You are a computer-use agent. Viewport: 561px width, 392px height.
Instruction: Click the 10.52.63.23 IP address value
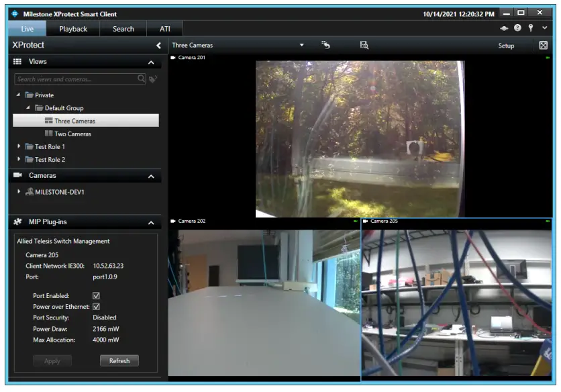click(x=108, y=266)
